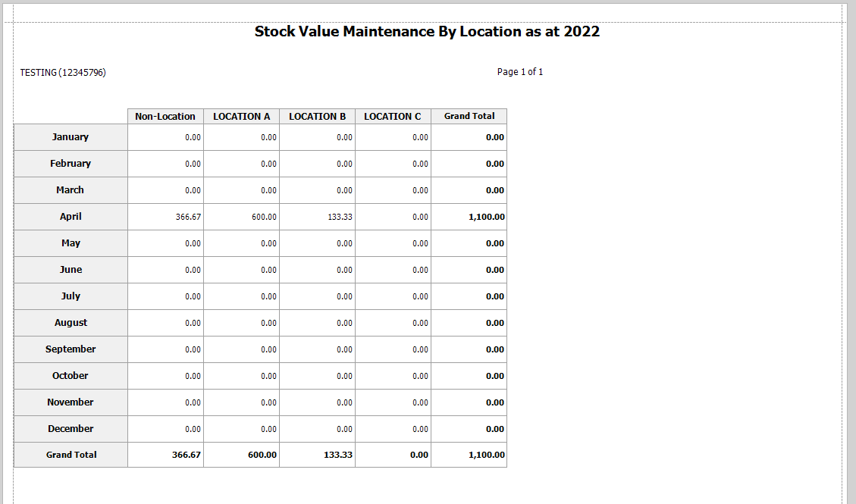
Task: Select the LOCATION A column header
Action: 241,116
